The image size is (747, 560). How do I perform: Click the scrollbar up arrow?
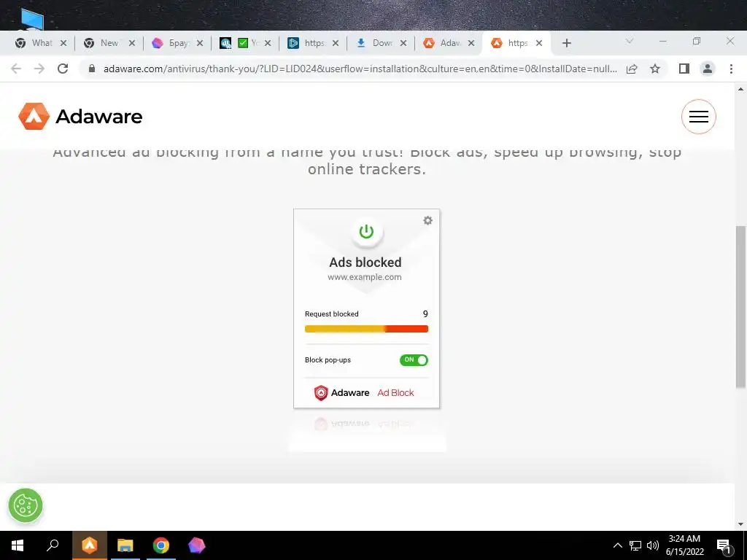[741, 89]
